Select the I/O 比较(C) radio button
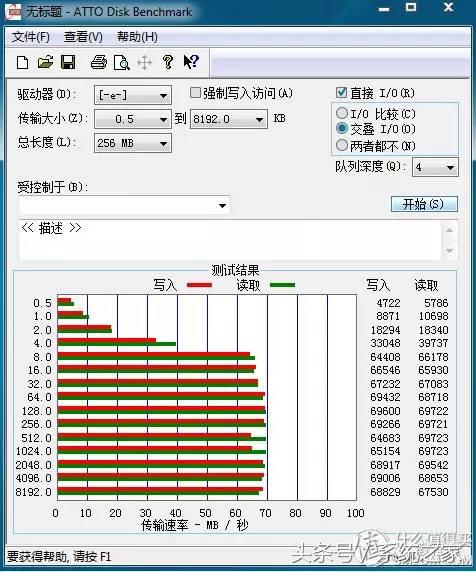This screenshot has width=476, height=572. point(342,113)
